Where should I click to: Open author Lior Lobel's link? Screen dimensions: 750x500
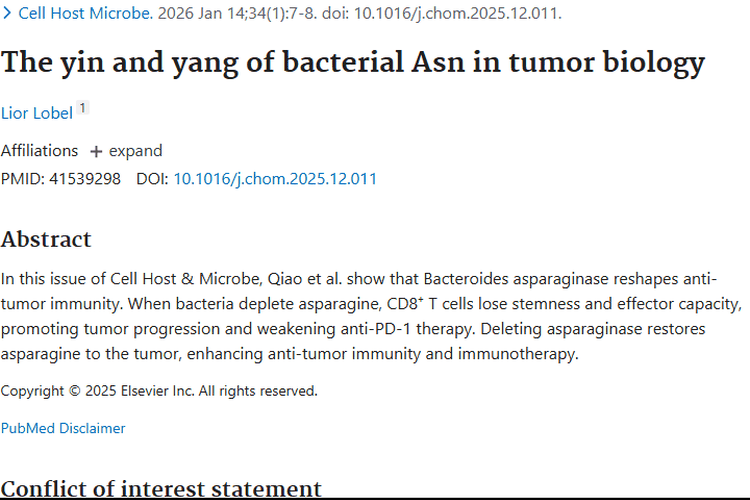point(37,113)
